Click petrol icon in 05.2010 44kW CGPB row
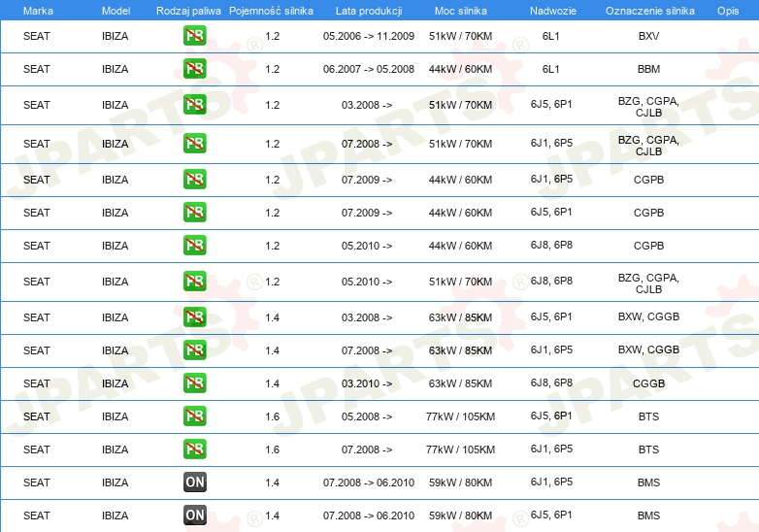The height and width of the screenshot is (532, 759). [194, 246]
